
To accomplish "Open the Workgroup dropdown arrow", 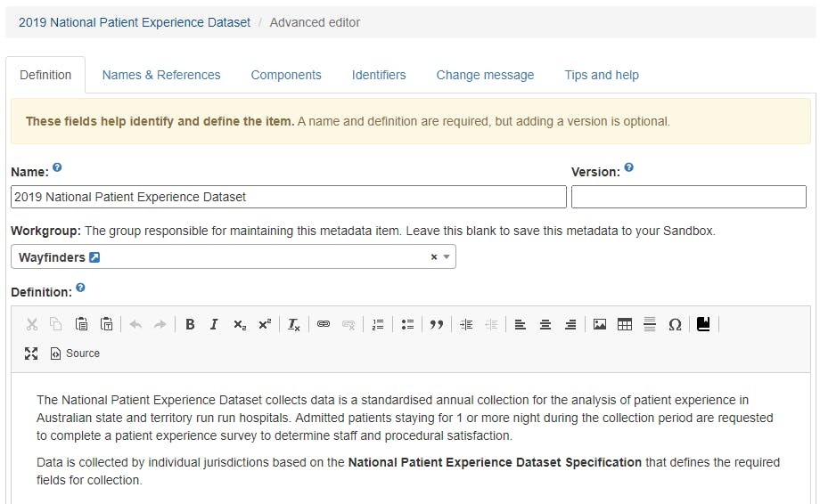I will click(x=447, y=257).
